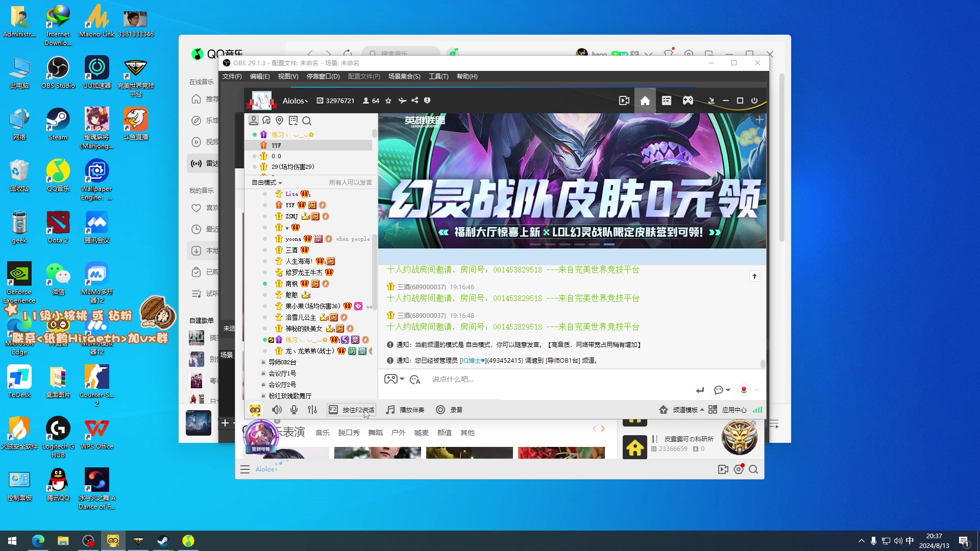The image size is (980, 551).
Task: Open the user list tab icon
Action: point(254,120)
